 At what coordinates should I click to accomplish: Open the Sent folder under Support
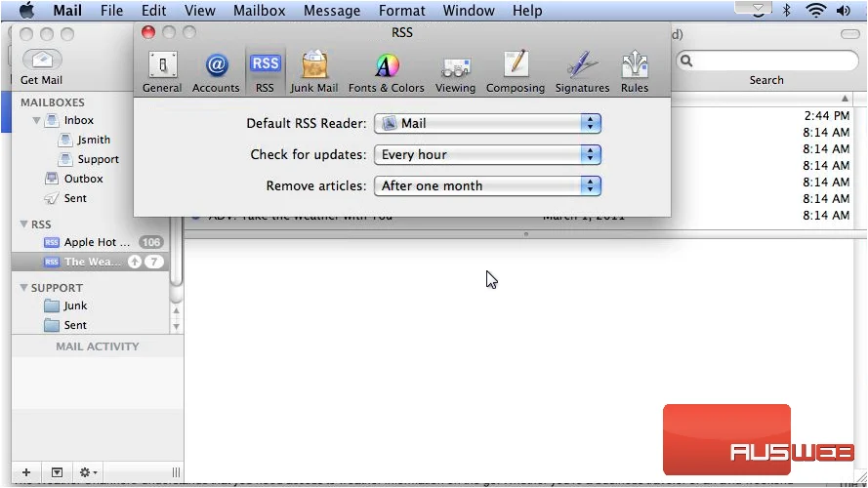[75, 325]
